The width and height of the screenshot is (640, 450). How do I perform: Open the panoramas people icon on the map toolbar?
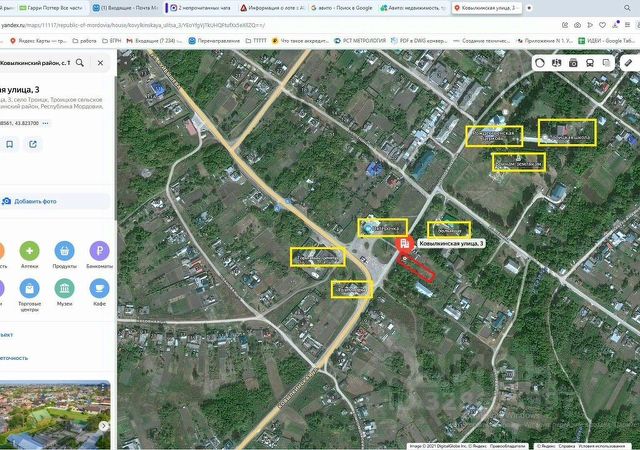pos(557,62)
